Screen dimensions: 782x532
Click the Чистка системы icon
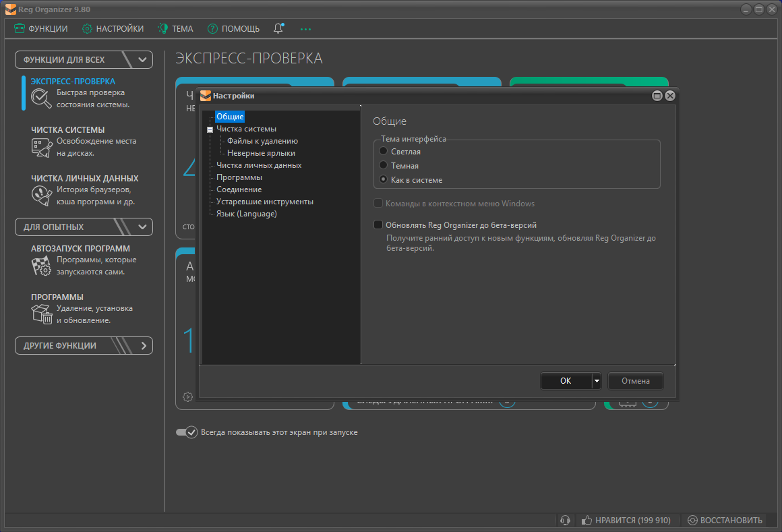point(41,148)
